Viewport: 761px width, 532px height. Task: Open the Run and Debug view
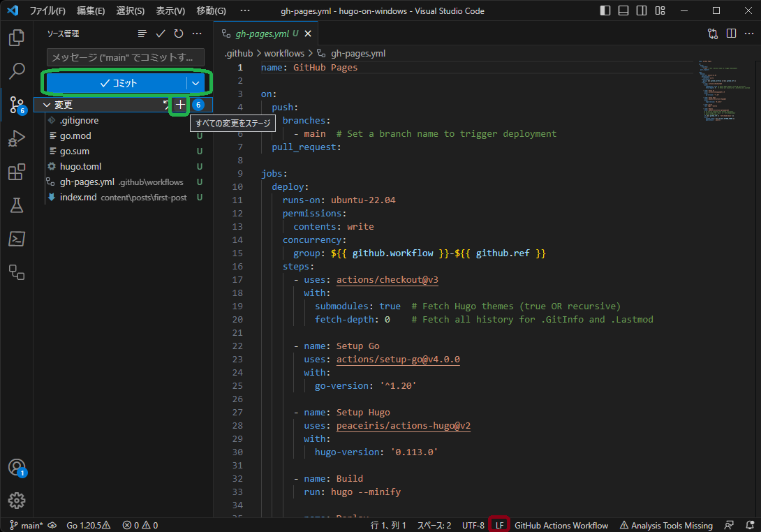point(17,138)
